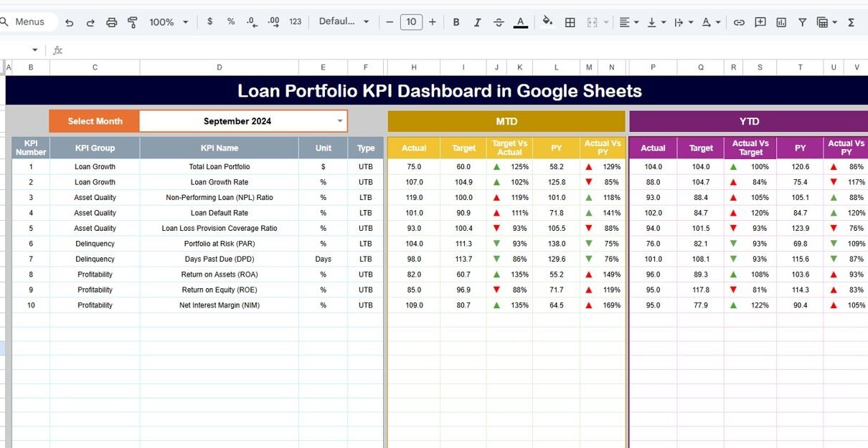Open the 100% zoom dropdown

(169, 22)
